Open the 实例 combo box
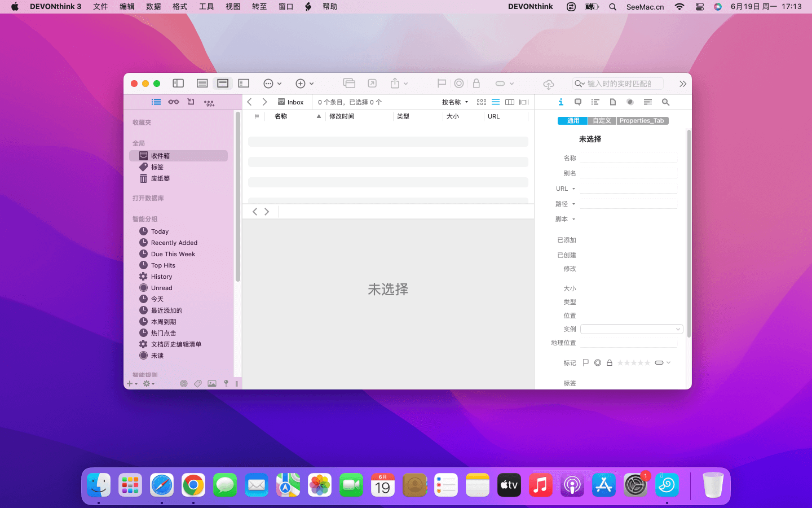This screenshot has width=812, height=508. 632,329
